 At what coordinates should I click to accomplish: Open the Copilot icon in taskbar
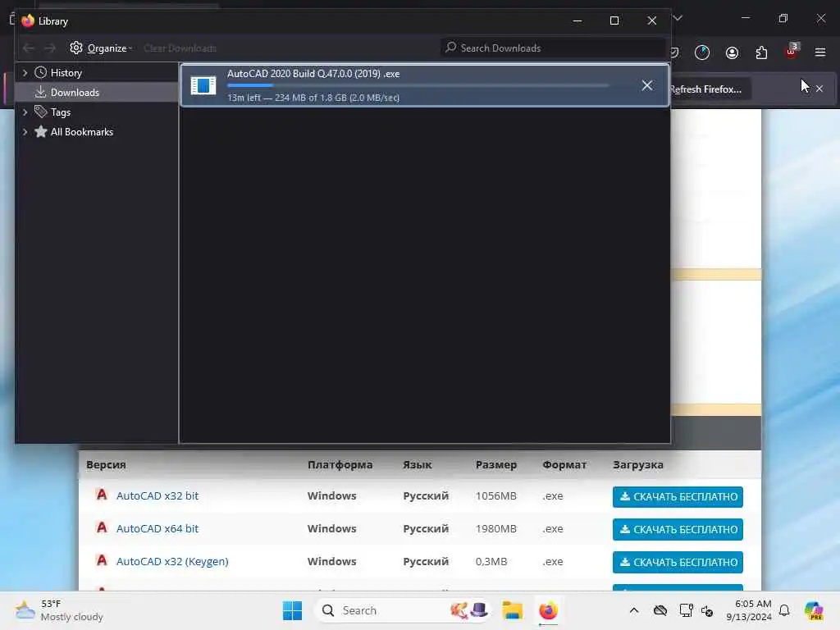814,610
